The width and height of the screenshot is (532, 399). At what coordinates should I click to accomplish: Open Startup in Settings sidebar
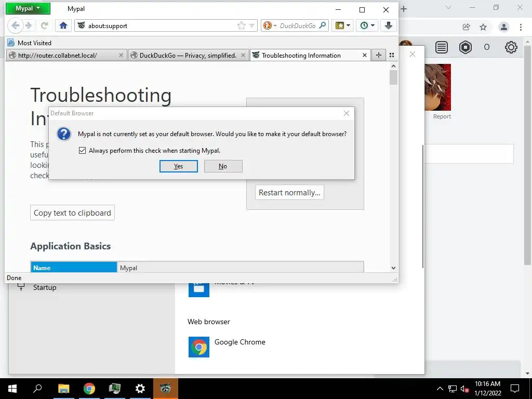click(x=45, y=287)
